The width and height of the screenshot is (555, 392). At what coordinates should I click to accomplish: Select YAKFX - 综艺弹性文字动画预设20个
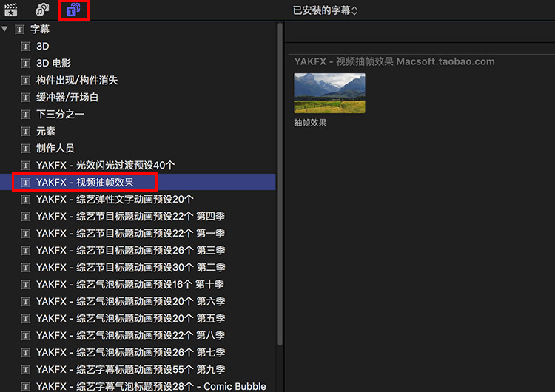click(138, 199)
